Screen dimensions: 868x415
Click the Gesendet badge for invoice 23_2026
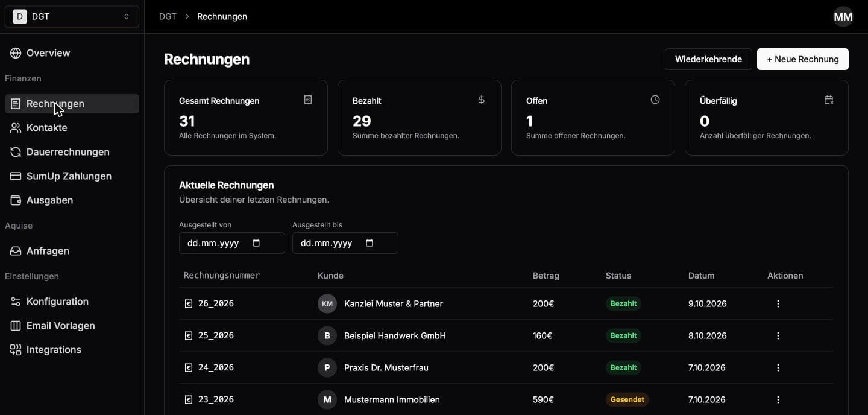627,399
